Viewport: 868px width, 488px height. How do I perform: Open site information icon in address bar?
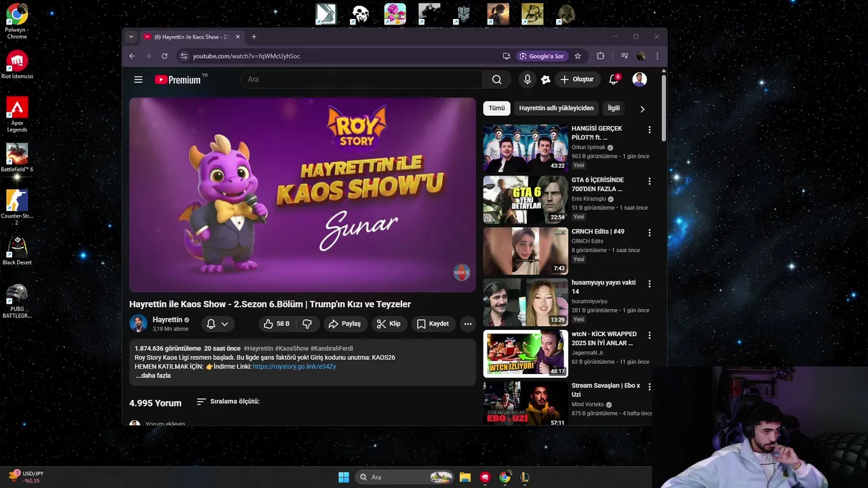coord(183,56)
